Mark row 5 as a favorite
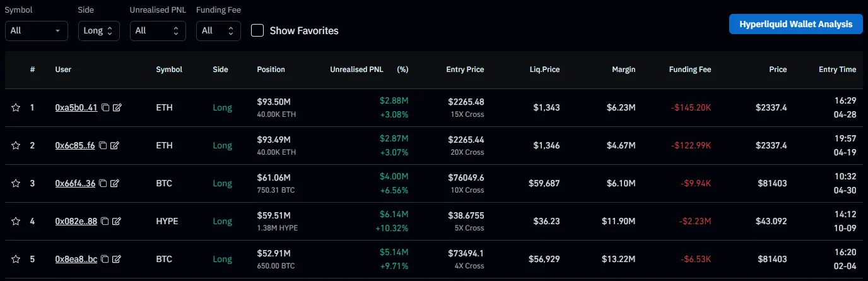This screenshot has height=281, width=868. point(16,260)
